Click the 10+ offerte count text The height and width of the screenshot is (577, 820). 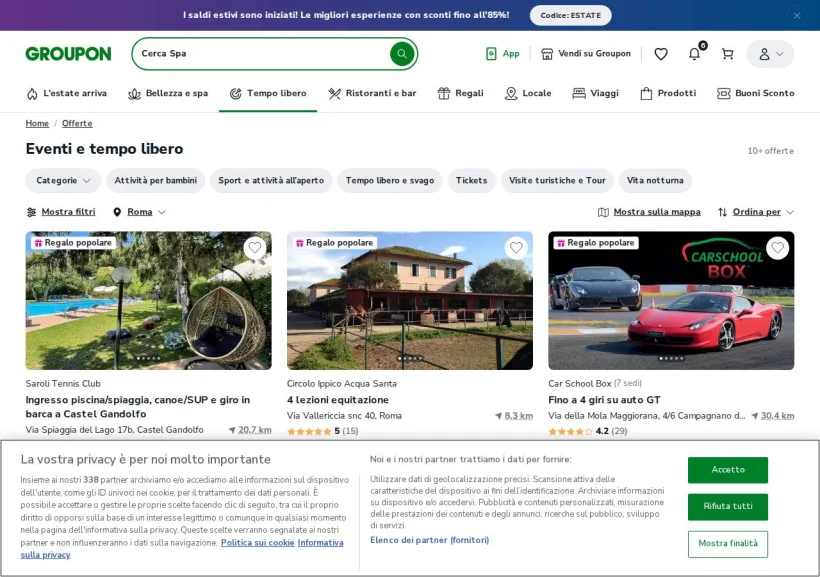click(x=770, y=151)
